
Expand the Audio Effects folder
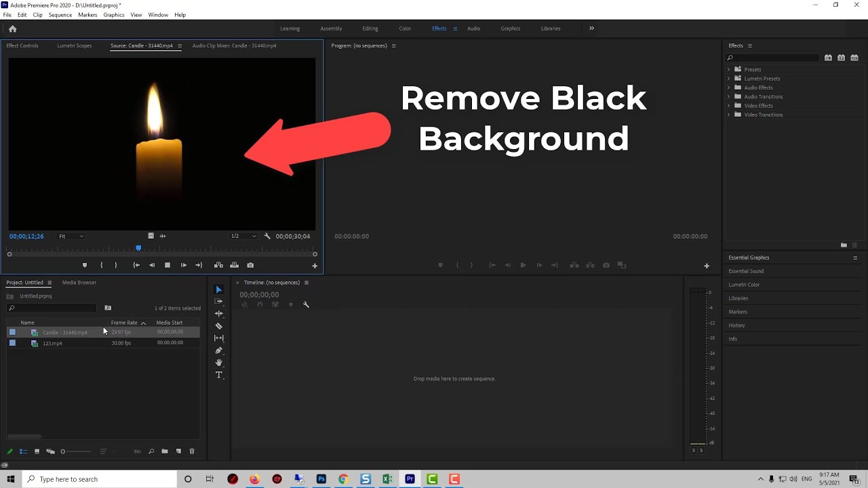point(729,87)
